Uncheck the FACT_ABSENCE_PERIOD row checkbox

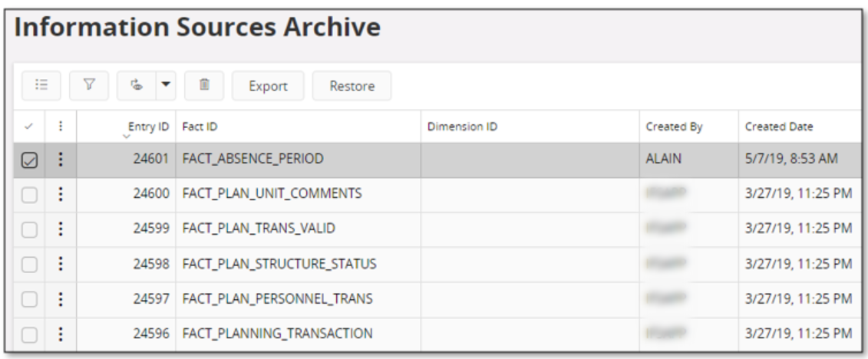pyautogui.click(x=29, y=160)
